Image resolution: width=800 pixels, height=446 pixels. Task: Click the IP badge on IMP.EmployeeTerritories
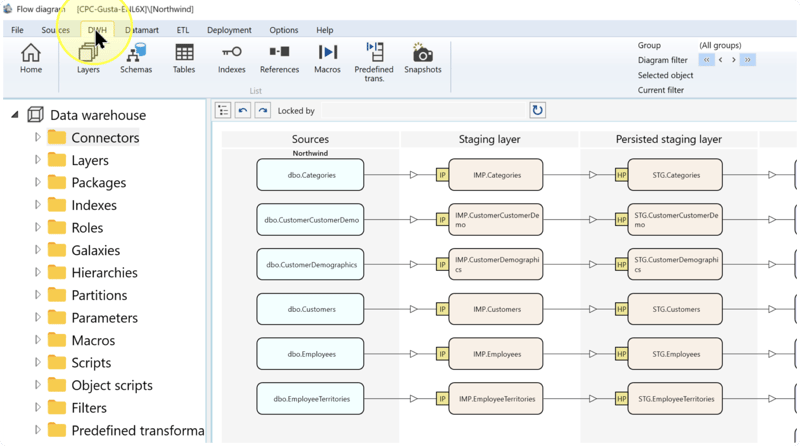[442, 399]
